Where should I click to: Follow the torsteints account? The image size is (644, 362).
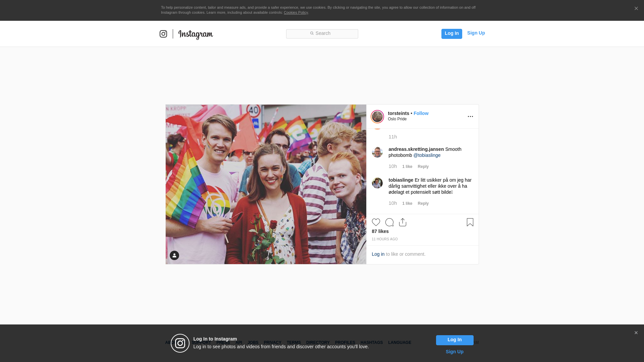pos(421,113)
